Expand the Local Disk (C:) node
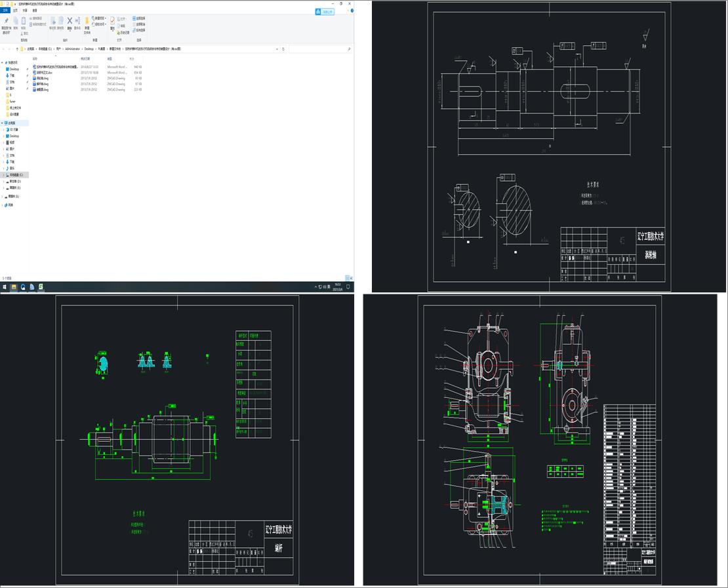728x588 pixels. pyautogui.click(x=3, y=175)
